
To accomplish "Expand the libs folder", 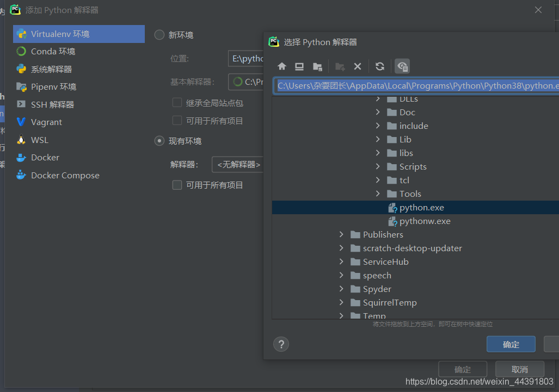I will coord(378,153).
